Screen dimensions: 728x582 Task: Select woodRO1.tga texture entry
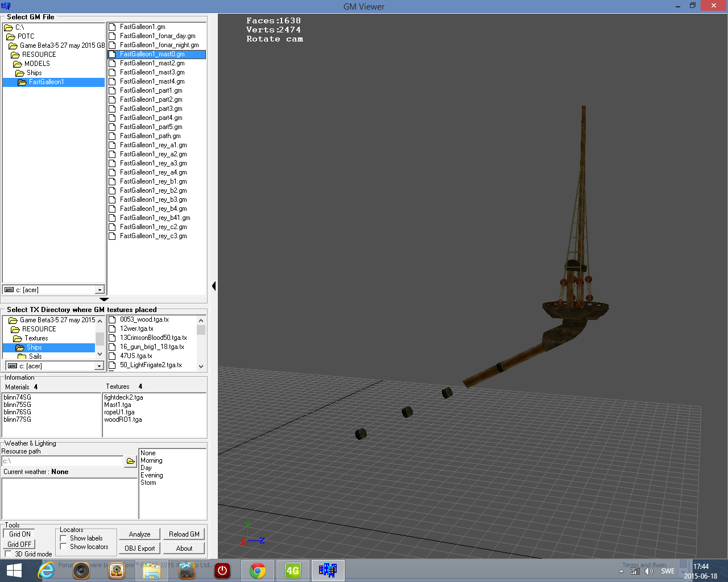click(123, 419)
